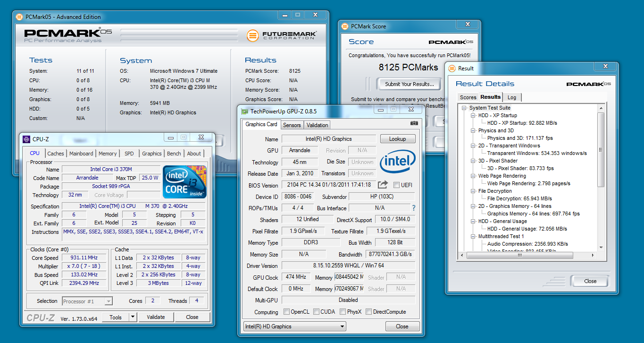Check the CUDA computing checkbox

click(317, 312)
